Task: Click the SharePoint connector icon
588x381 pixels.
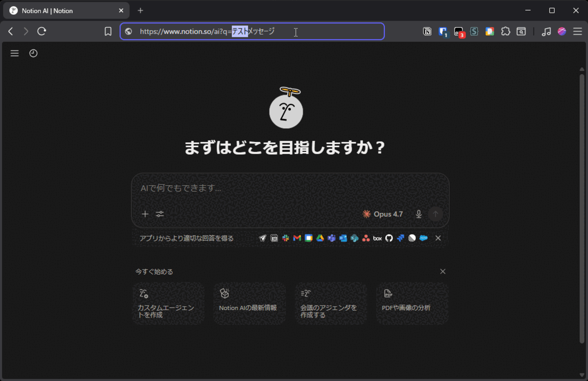Action: 355,238
